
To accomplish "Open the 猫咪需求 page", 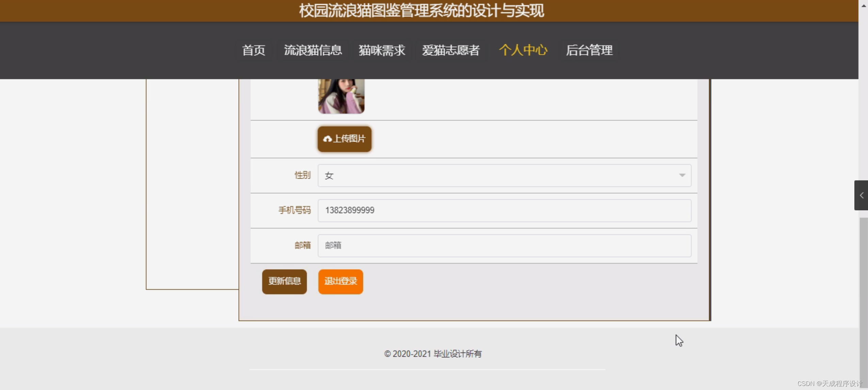I will (x=381, y=50).
